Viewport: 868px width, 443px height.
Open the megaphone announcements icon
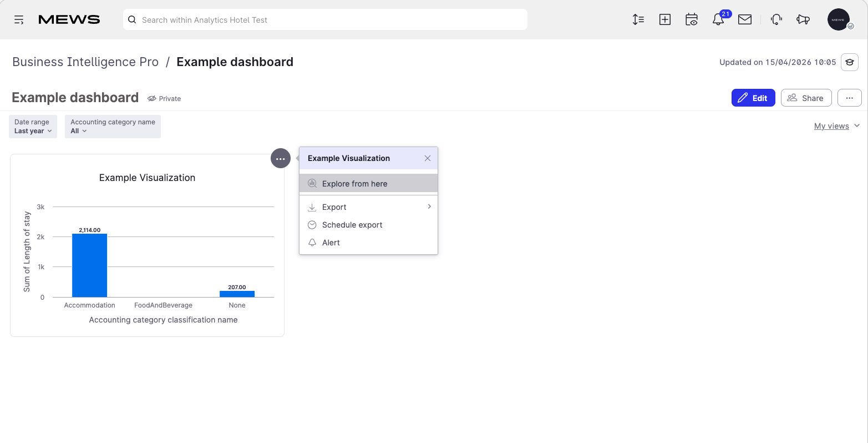point(803,20)
